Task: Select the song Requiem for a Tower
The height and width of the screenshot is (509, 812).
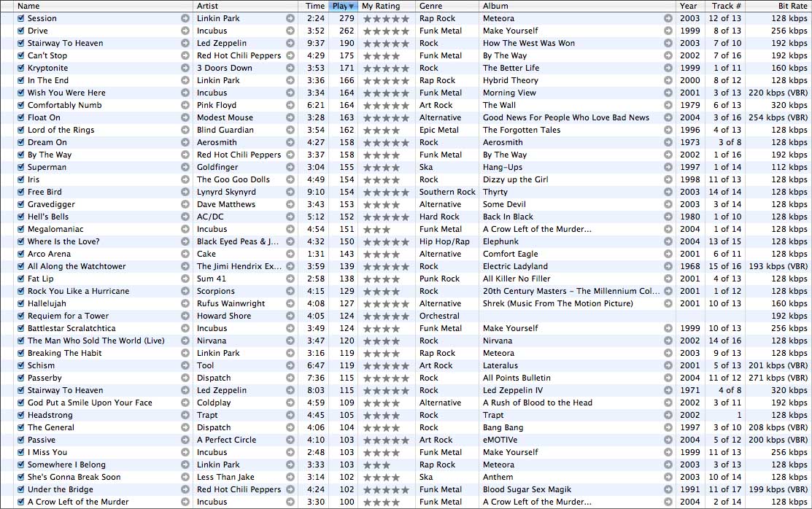Action: (x=68, y=316)
